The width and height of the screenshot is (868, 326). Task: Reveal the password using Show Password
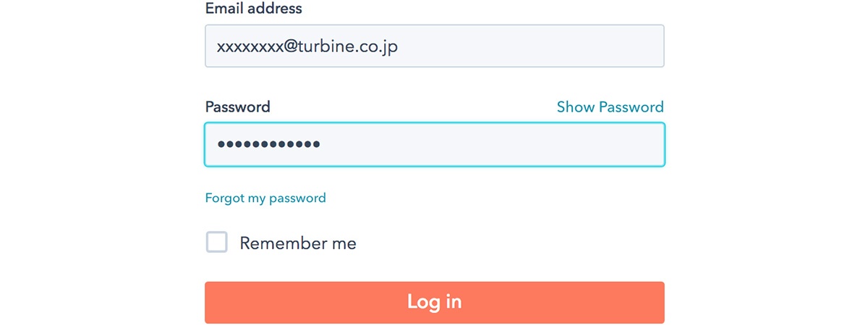pos(610,107)
